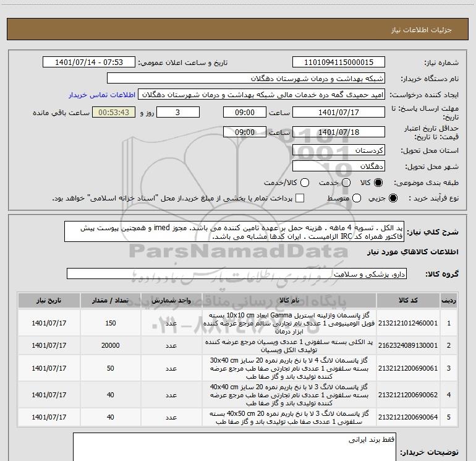Click the تاریخ نیاز column header

click(49, 300)
